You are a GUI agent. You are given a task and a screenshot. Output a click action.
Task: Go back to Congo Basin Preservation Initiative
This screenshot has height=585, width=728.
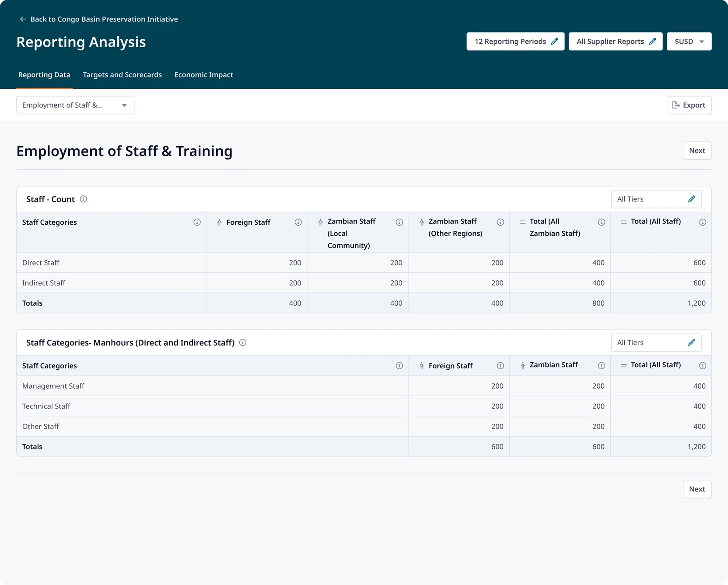(x=99, y=19)
